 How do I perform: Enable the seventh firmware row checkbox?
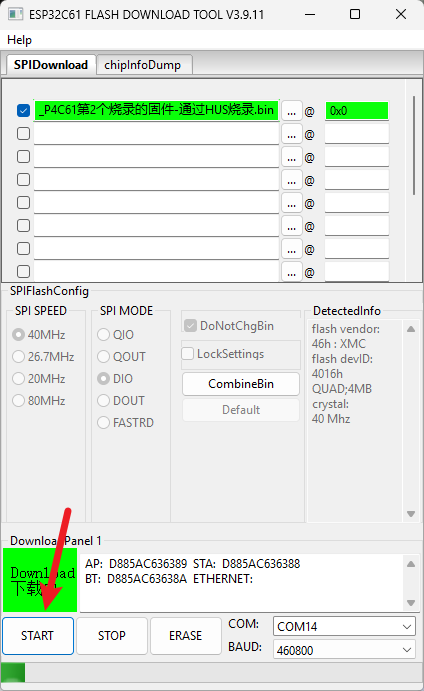pyautogui.click(x=23, y=249)
